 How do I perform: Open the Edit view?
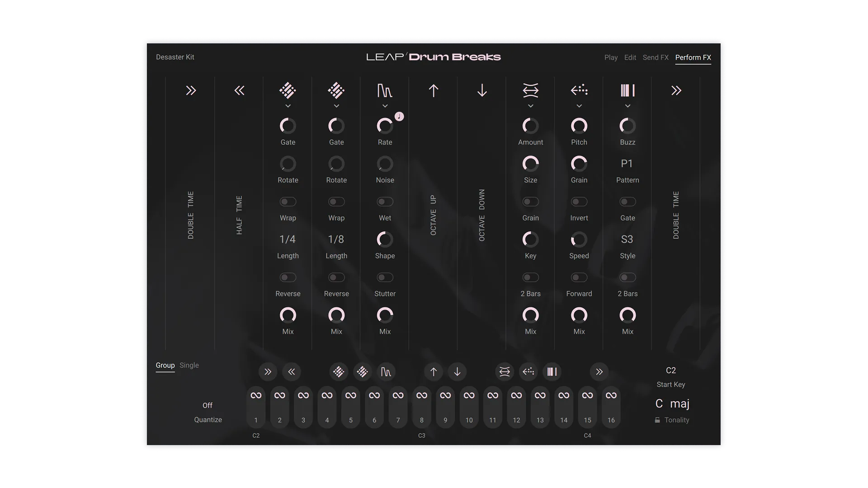click(630, 57)
